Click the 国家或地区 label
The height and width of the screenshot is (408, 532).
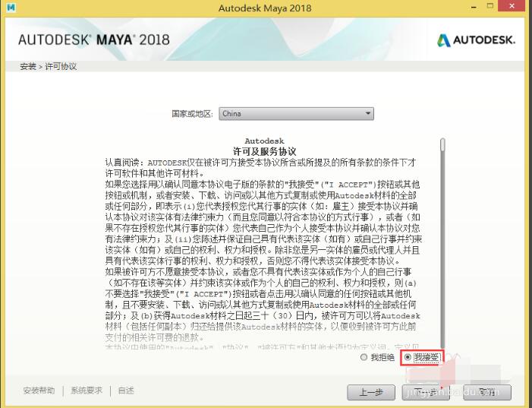click(192, 113)
